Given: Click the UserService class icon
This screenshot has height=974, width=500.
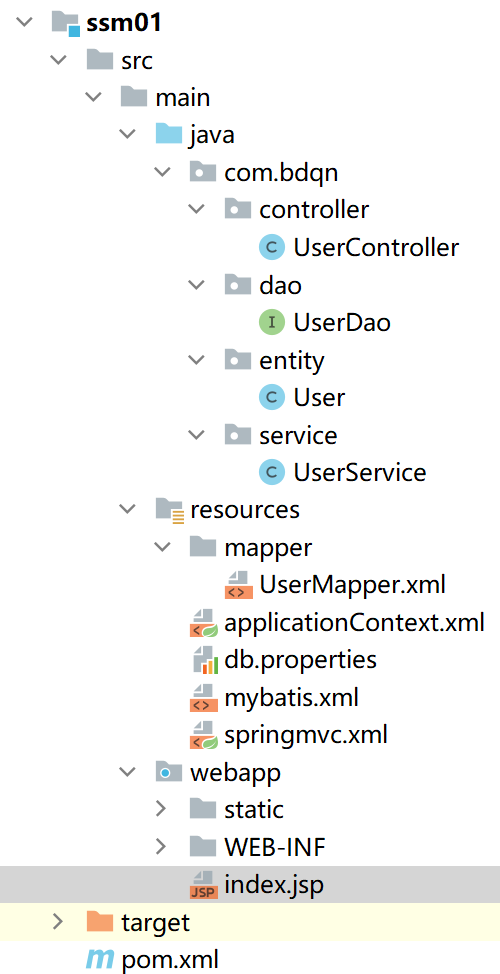Looking at the screenshot, I should [x=271, y=472].
